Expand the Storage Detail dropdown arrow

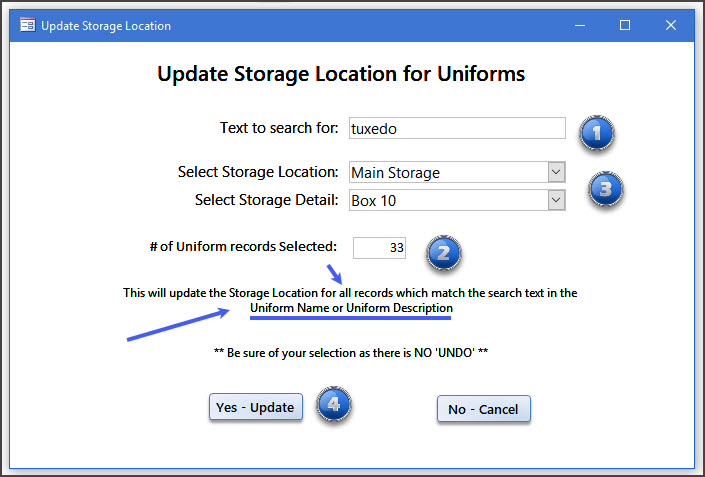click(557, 200)
